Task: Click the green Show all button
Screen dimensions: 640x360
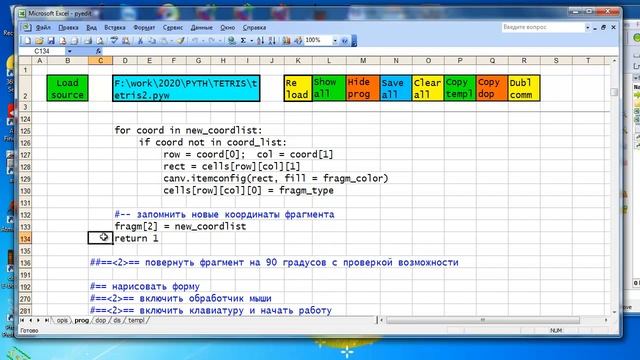Action: coord(329,88)
